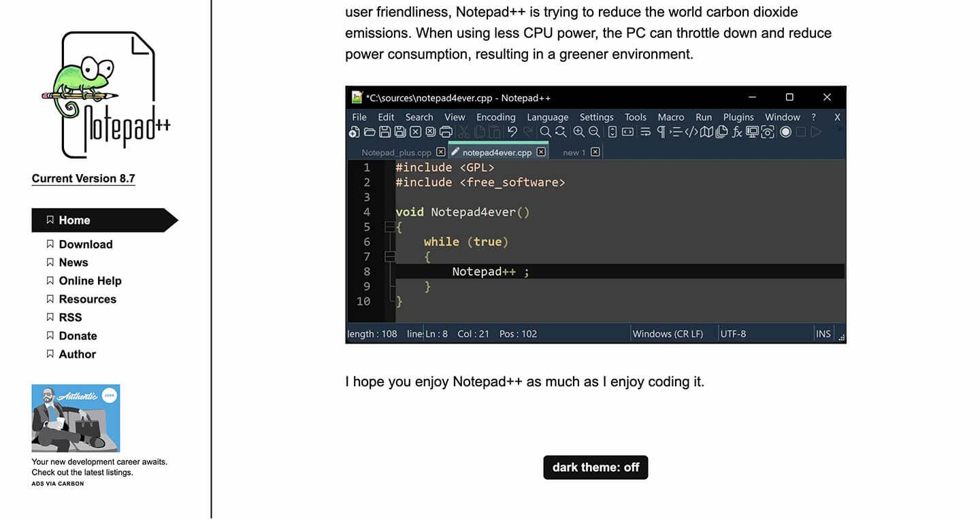Open the Function List fx icon
Viewport: 980px width, 519px height.
737,132
